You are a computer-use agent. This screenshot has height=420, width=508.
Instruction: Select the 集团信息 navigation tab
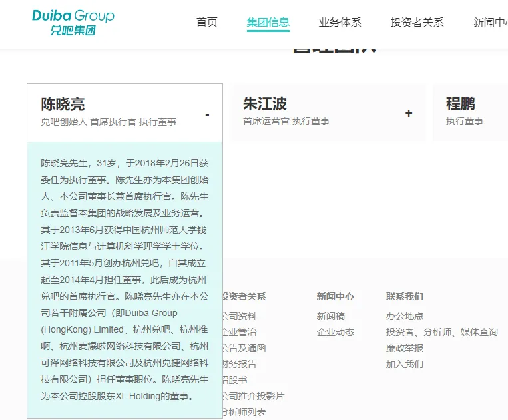(268, 22)
